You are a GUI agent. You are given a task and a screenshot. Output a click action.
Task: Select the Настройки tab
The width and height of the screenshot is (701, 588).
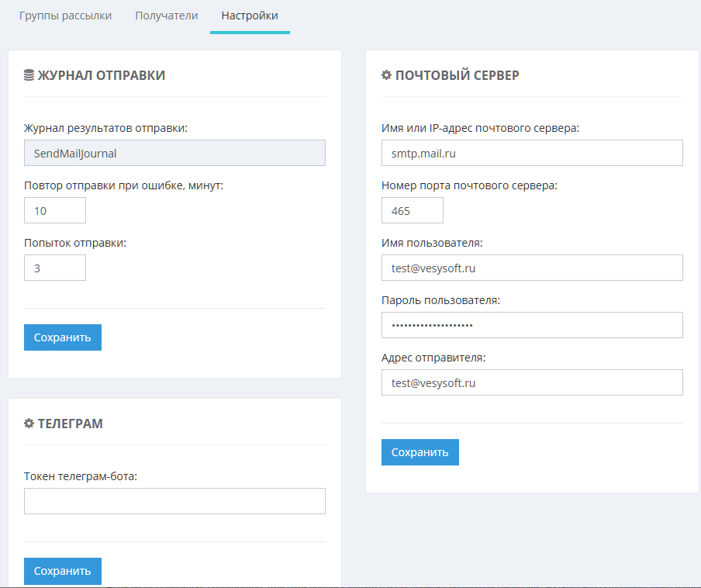[x=249, y=16]
